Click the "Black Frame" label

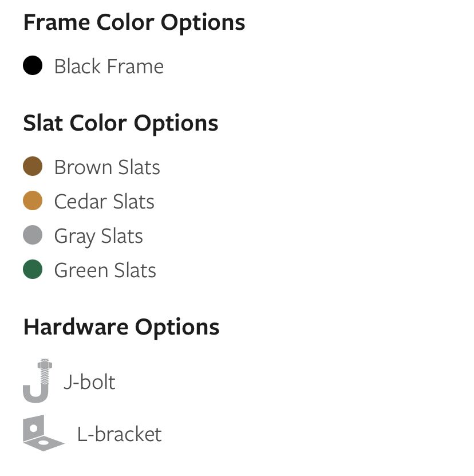point(109,66)
